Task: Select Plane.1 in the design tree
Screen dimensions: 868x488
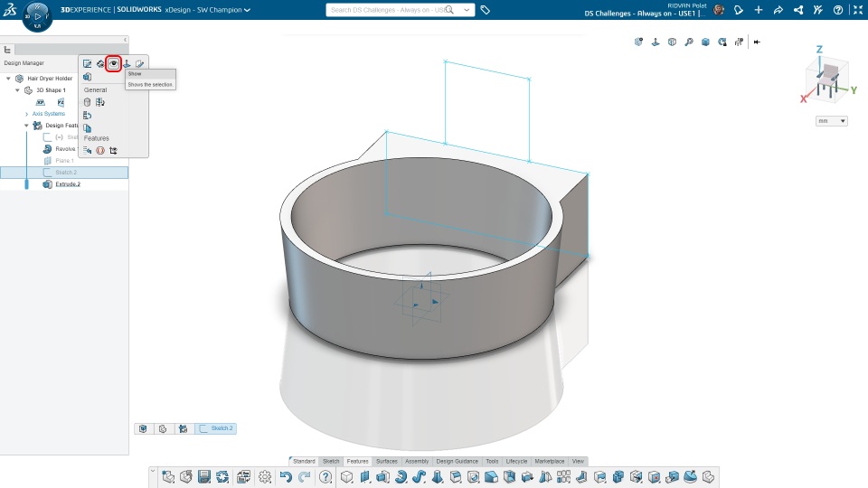Action: tap(63, 161)
